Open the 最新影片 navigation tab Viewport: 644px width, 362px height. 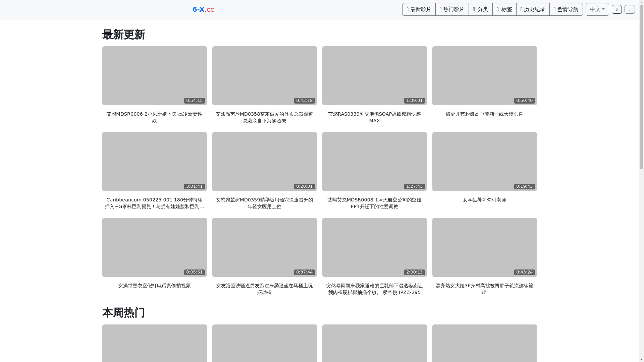(x=419, y=9)
